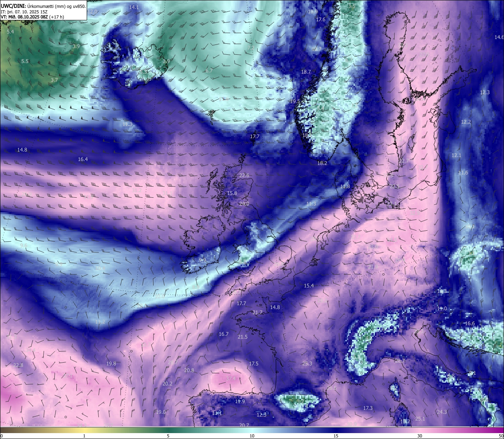Click the 17.5 value over southwest France
The width and height of the screenshot is (504, 439).
point(254,363)
